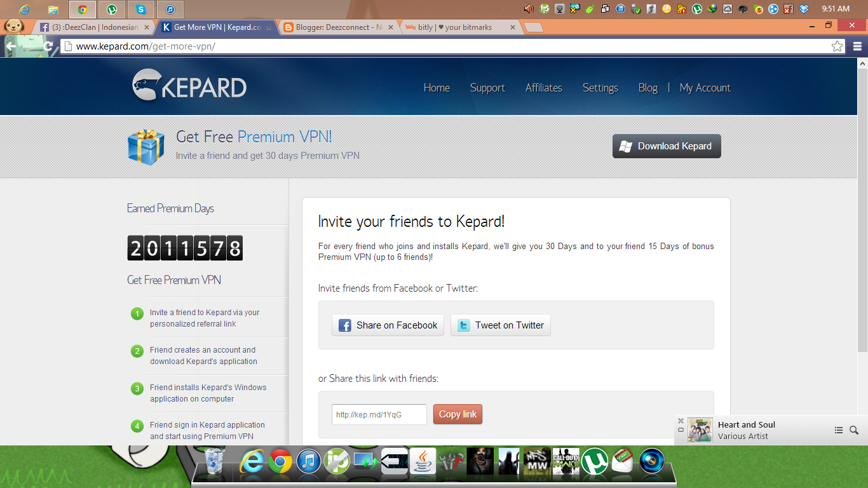This screenshot has width=868, height=488.
Task: Open the Home navigation link
Action: [437, 88]
